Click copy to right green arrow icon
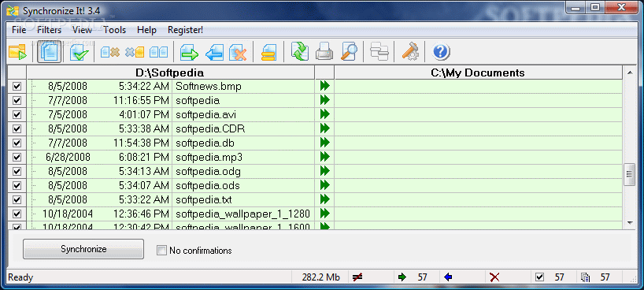The height and width of the screenshot is (290, 644). pyautogui.click(x=189, y=52)
